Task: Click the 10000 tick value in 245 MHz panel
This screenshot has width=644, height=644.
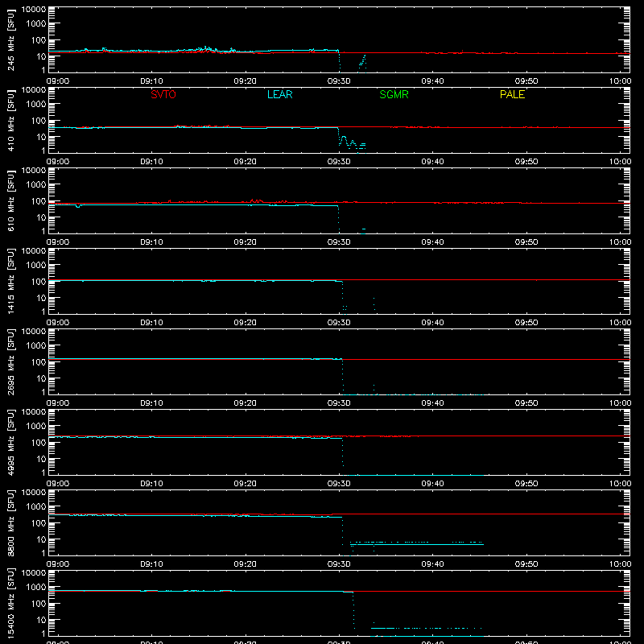Action: (x=34, y=10)
